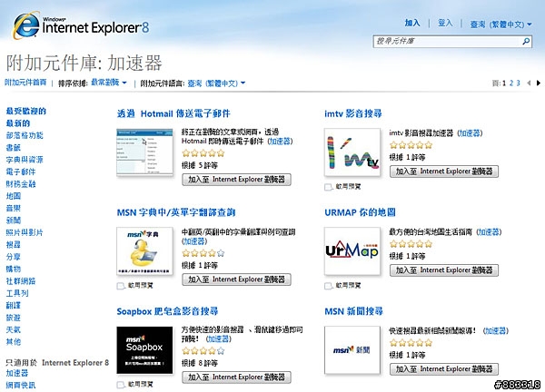This screenshot has width=545, height=392.
Task: Select 最受歡迎的 category in sidebar
Action: click(26, 111)
